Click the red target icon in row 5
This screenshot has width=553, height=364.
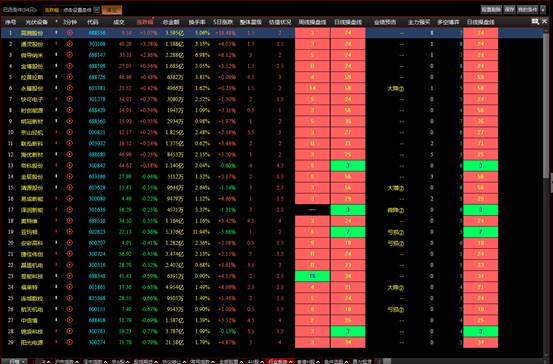tap(69, 77)
